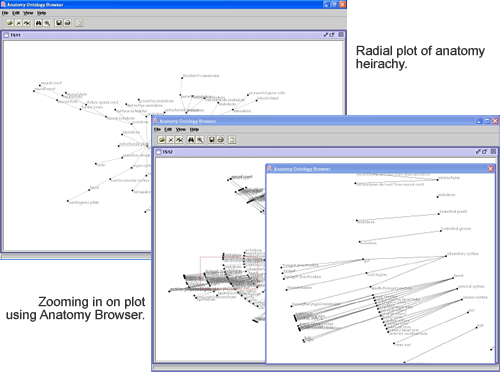Open Help menu in front window
This screenshot has width=500, height=375.
194,129
